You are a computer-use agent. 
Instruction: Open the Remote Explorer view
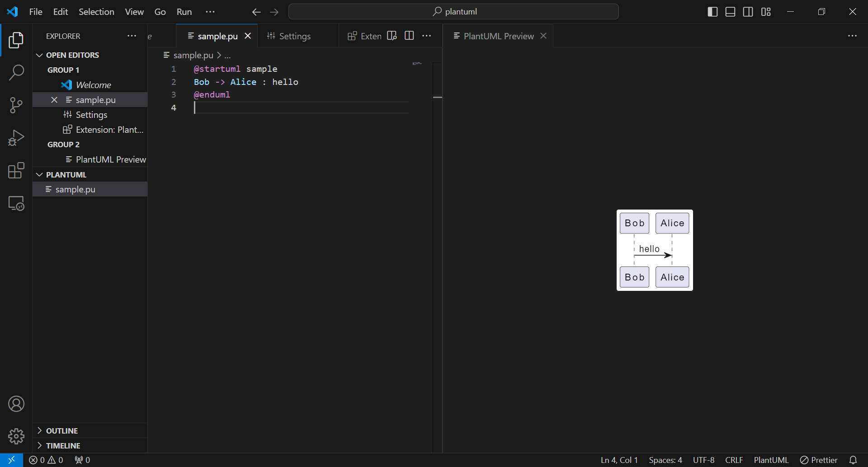16,204
